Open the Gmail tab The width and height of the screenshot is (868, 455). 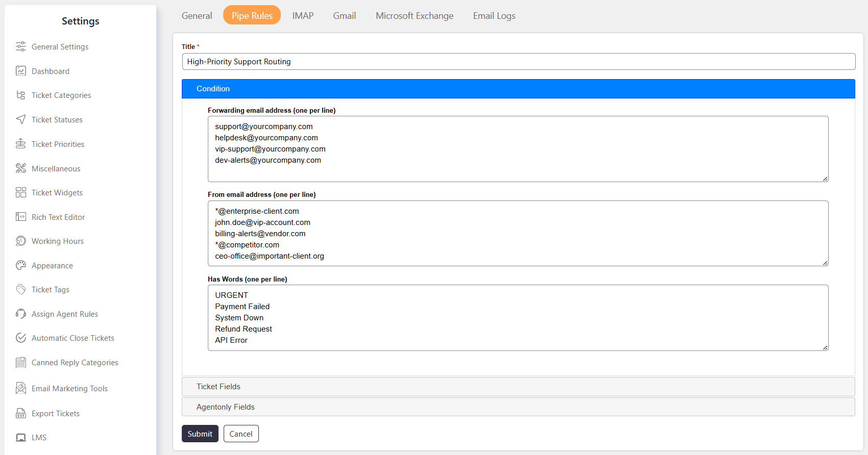[344, 15]
